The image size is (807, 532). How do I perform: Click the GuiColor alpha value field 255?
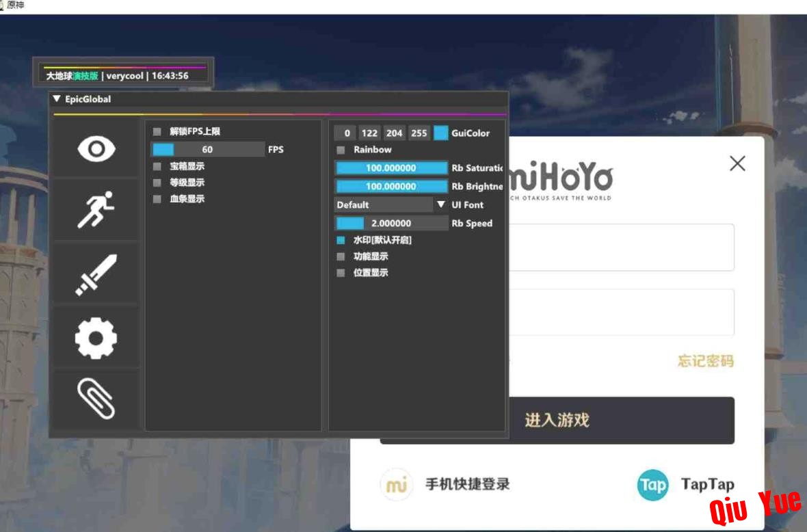click(x=419, y=133)
